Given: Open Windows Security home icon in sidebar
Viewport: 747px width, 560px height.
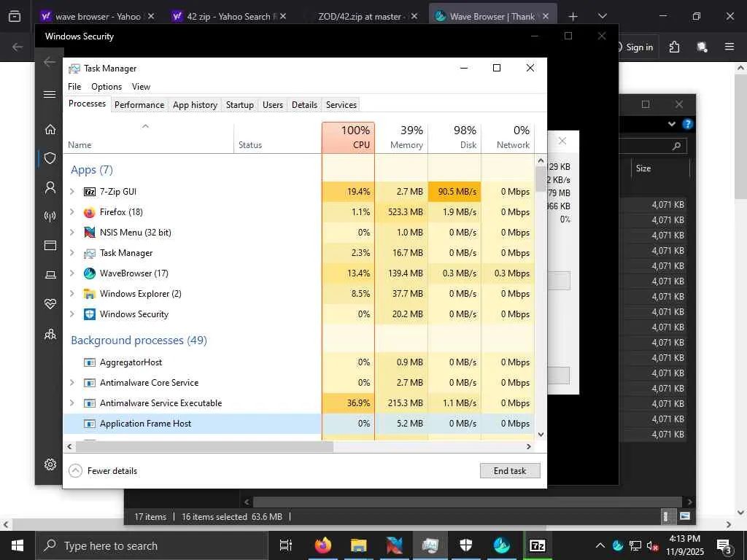Looking at the screenshot, I should (x=50, y=130).
